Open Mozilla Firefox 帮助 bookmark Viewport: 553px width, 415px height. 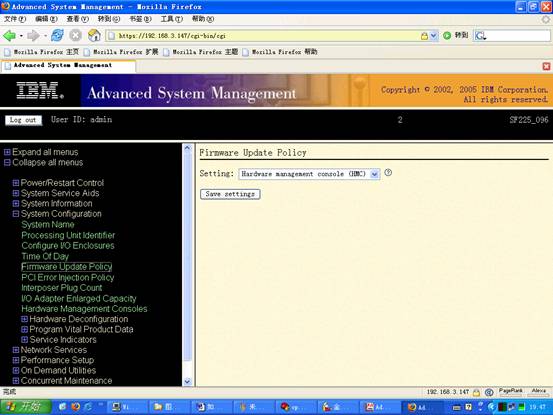[280, 52]
